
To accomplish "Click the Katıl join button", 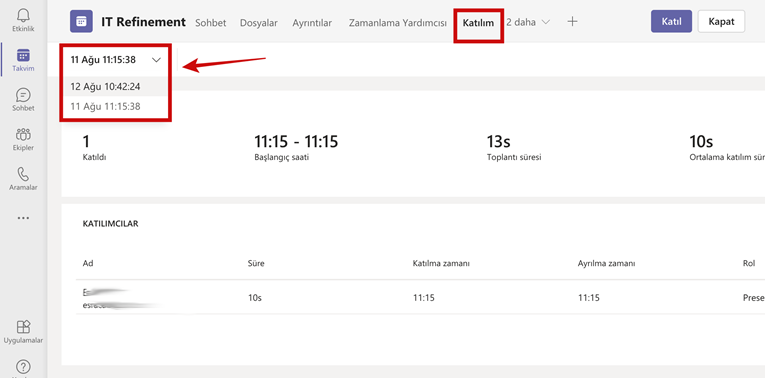I will pyautogui.click(x=671, y=21).
